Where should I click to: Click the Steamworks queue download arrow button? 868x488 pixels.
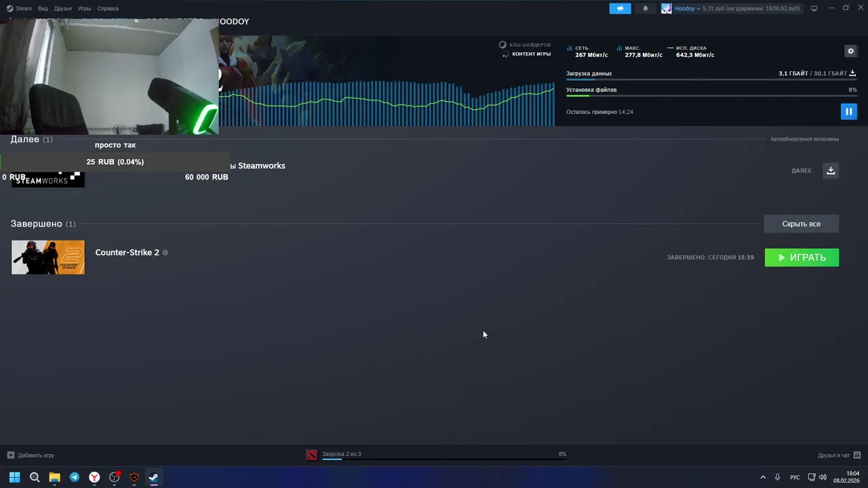pos(831,170)
